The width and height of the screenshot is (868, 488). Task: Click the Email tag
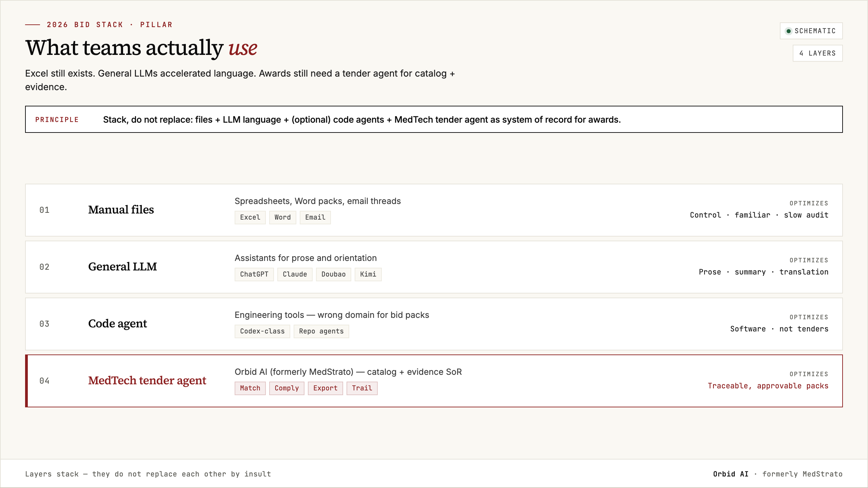tap(315, 217)
